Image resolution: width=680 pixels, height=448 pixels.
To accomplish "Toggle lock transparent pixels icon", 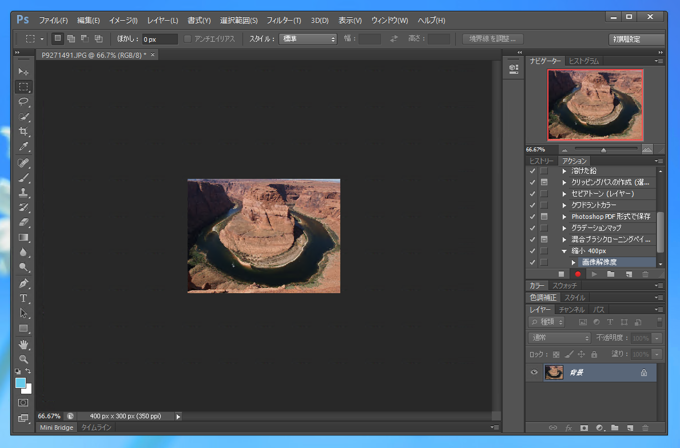I will tap(556, 355).
